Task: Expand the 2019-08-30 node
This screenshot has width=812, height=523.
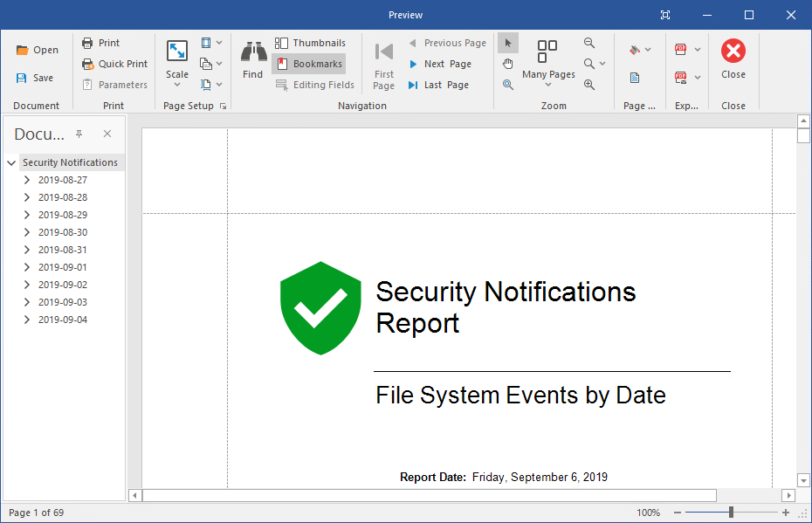Action: (27, 232)
